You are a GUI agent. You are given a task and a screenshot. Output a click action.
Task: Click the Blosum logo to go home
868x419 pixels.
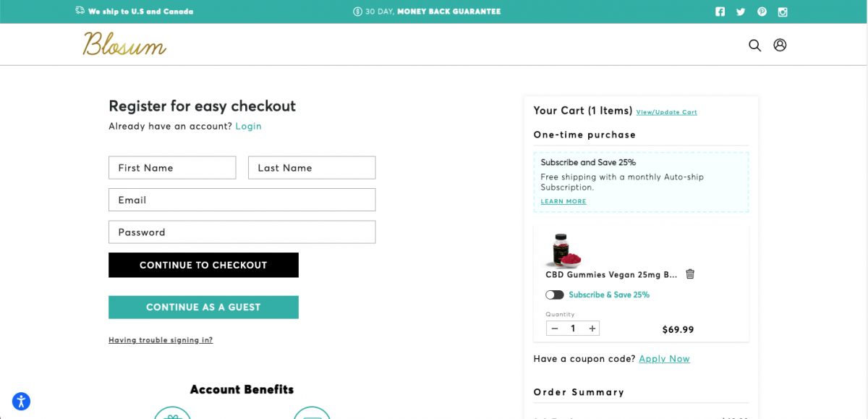coord(124,44)
